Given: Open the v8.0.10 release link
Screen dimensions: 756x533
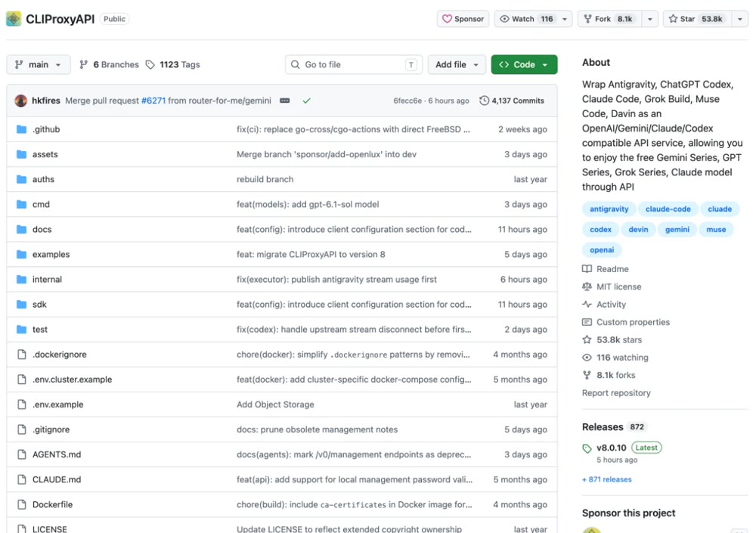Looking at the screenshot, I should pyautogui.click(x=611, y=448).
